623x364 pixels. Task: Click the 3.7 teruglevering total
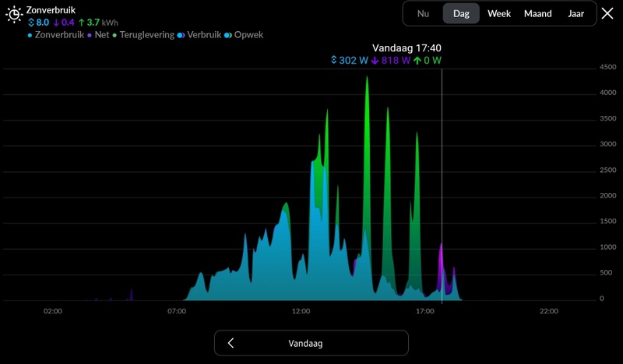[x=89, y=23]
